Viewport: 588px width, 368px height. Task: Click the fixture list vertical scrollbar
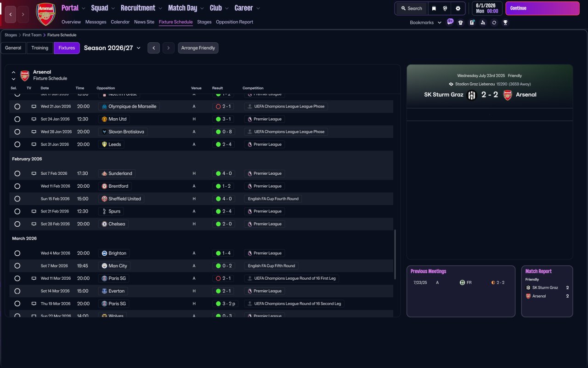(x=395, y=254)
